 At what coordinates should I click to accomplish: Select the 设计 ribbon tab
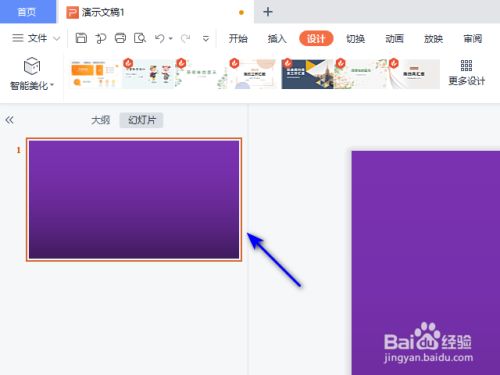316,39
